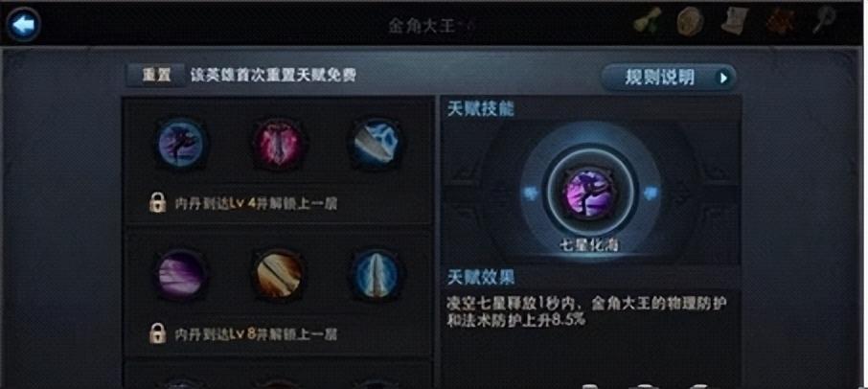Select the purple streak talent icon
Screen dimensions: 868x389
tap(182, 274)
